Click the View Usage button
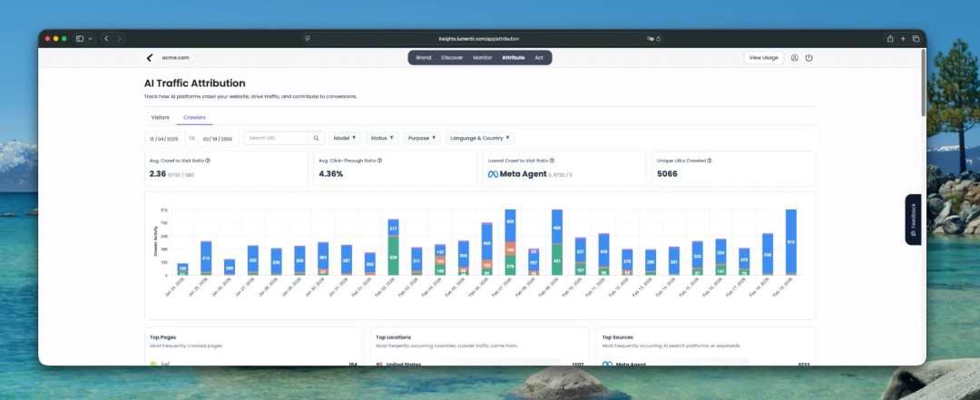This screenshot has width=980, height=400. pos(763,57)
